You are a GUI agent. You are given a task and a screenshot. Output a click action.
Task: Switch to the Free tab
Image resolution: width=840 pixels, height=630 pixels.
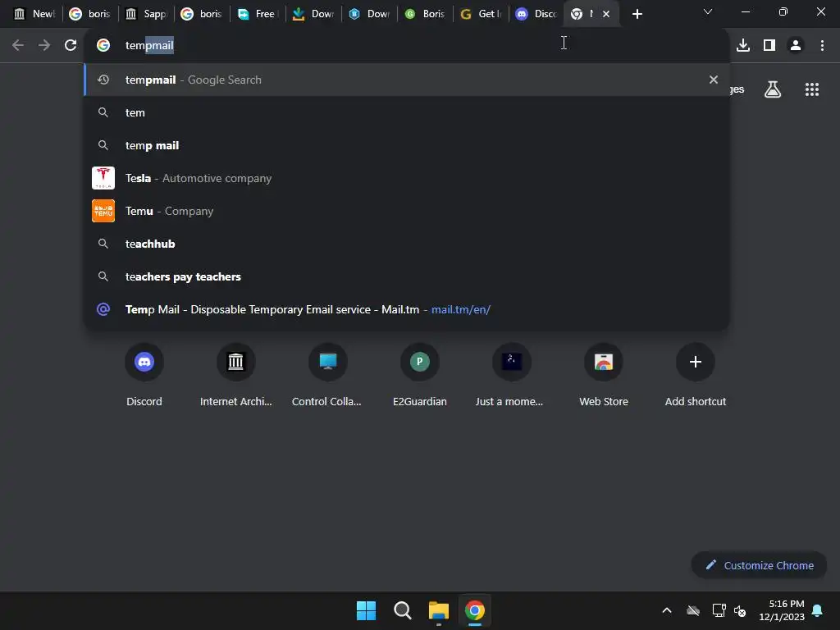(257, 14)
